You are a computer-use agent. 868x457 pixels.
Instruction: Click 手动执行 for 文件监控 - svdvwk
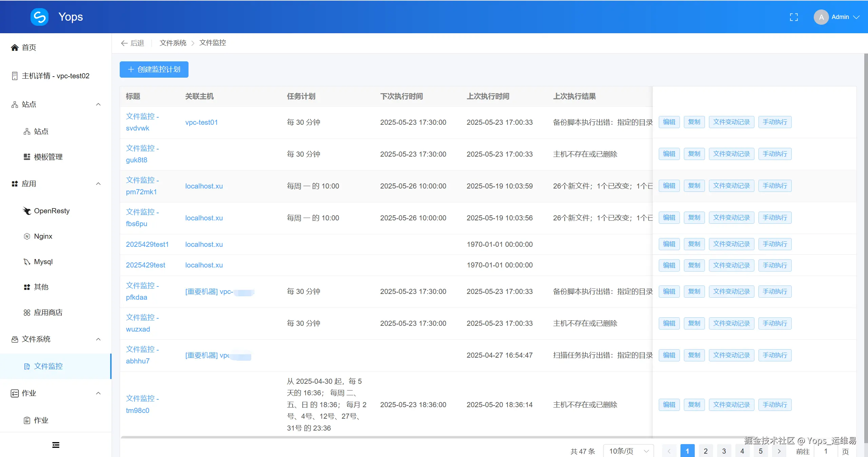[775, 122]
